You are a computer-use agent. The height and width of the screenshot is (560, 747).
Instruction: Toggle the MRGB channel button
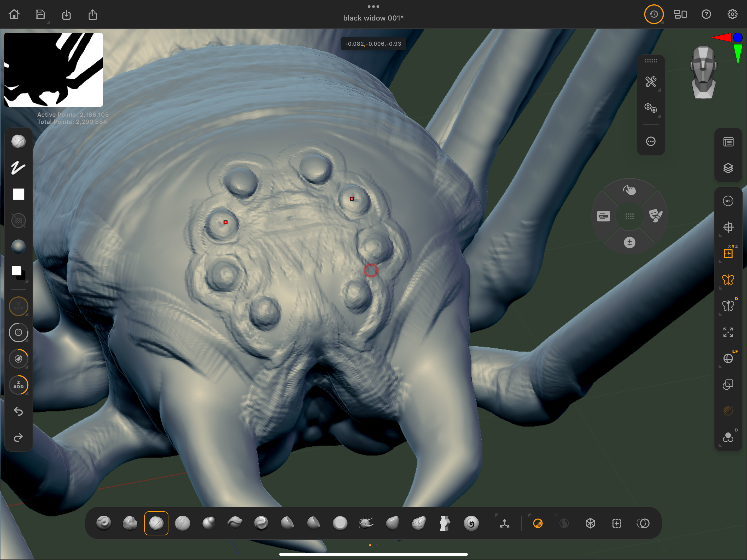[x=18, y=306]
